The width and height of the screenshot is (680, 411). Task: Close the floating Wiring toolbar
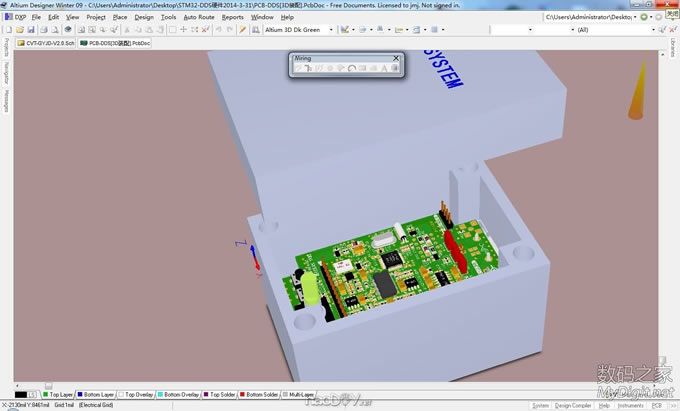397,59
